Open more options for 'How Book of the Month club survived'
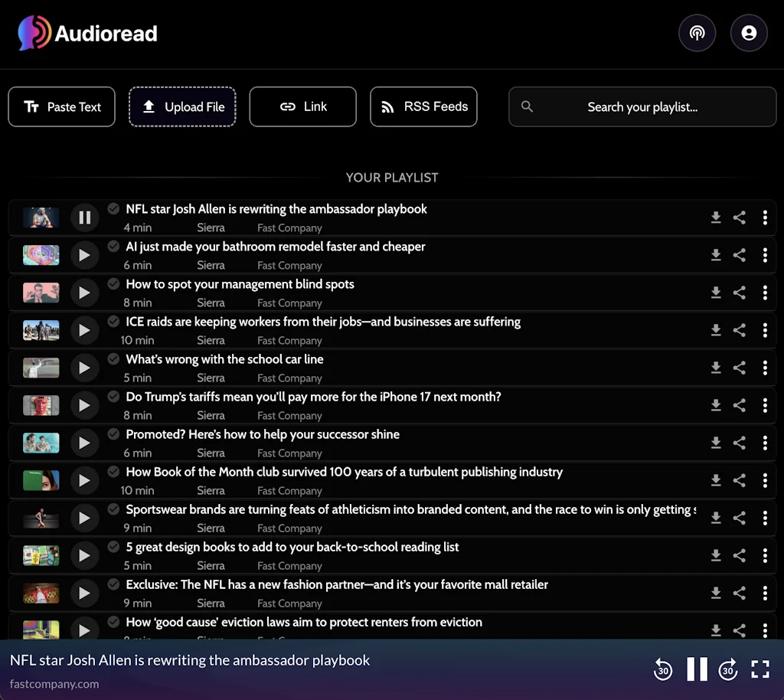This screenshot has width=784, height=700. point(765,480)
